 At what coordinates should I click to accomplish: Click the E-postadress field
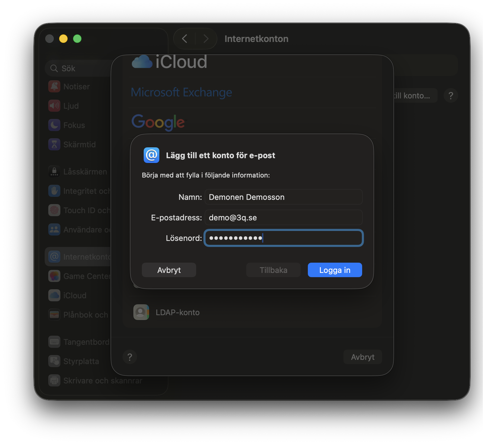pyautogui.click(x=283, y=218)
